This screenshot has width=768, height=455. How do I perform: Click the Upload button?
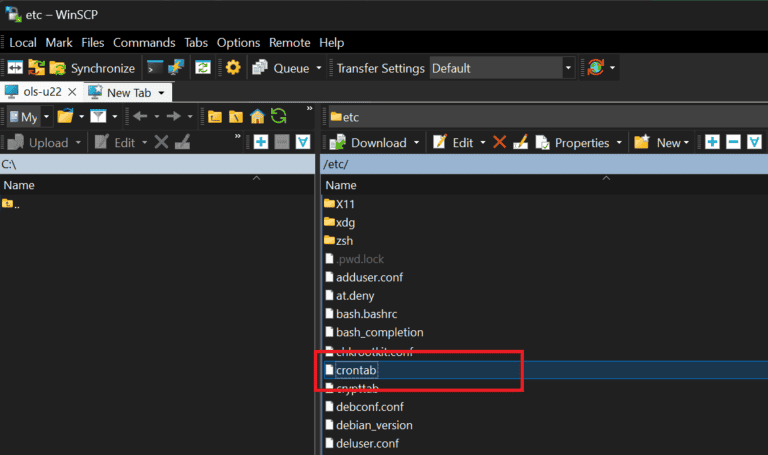(x=38, y=143)
